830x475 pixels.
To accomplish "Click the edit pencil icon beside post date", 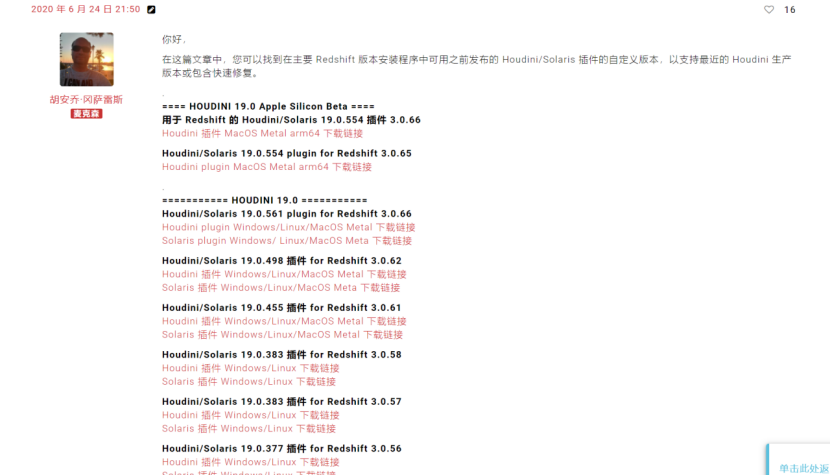I will [151, 10].
